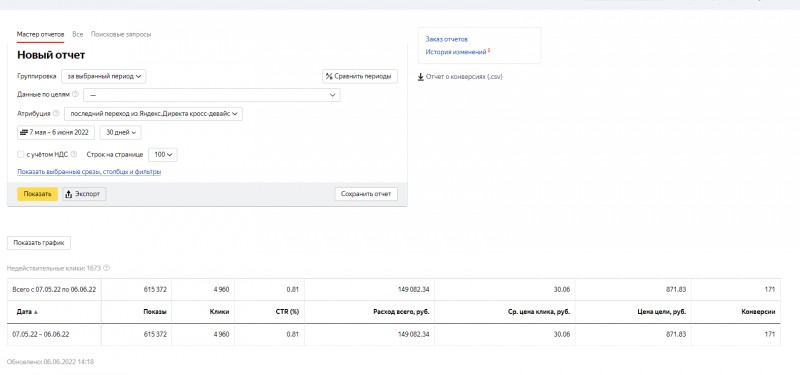This screenshot has height=375, width=800.
Task: Open the История изменений link
Action: tap(456, 52)
